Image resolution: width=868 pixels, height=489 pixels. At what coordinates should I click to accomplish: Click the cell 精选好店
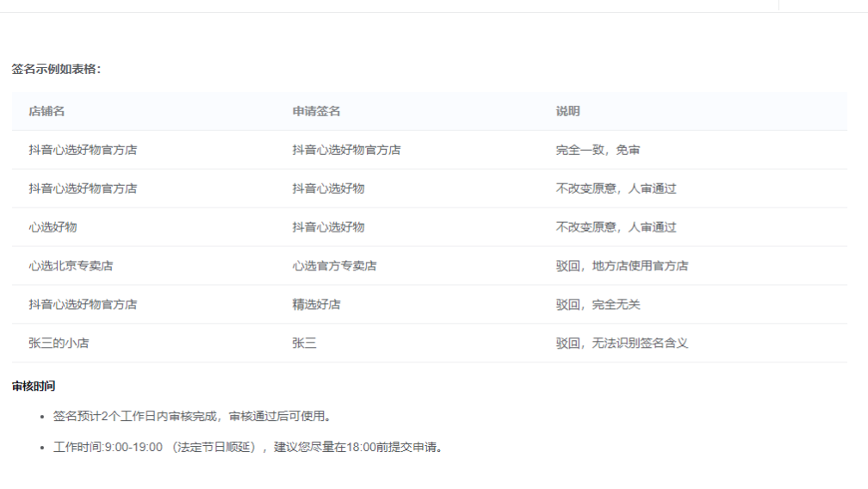coord(316,305)
